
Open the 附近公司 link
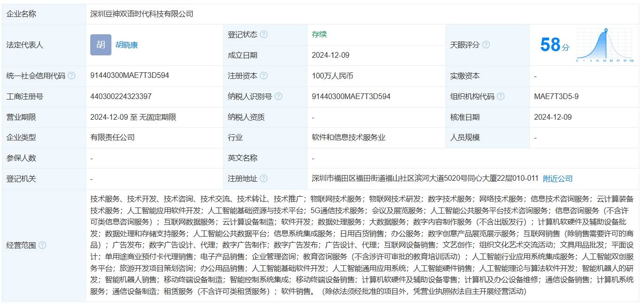point(558,178)
